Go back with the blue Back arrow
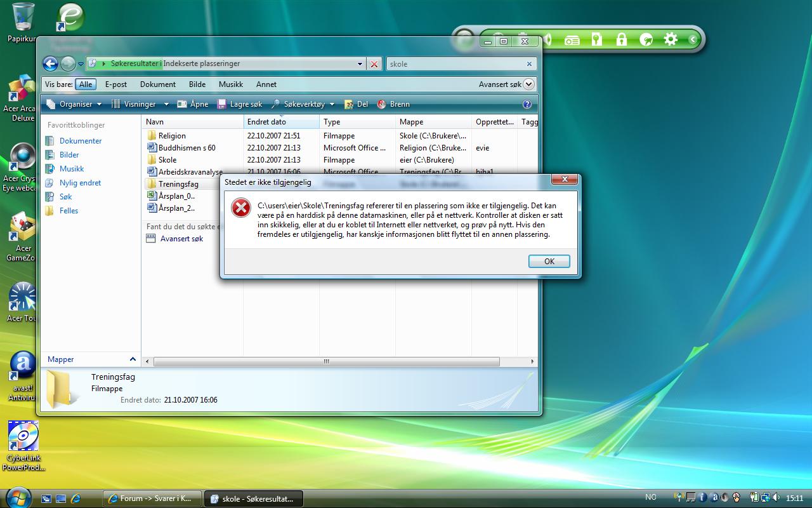Viewport: 812px width, 508px height. click(50, 63)
